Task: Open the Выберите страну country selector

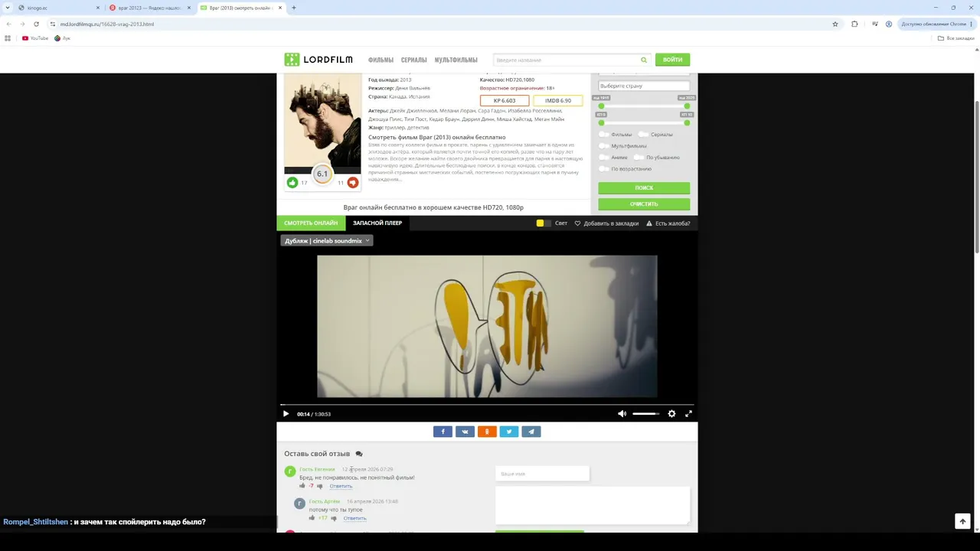Action: click(x=644, y=86)
